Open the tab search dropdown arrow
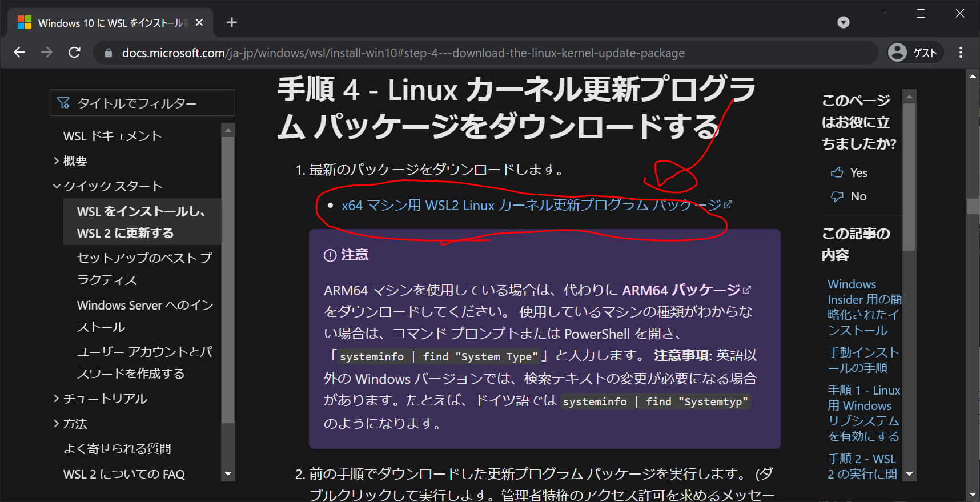The height and width of the screenshot is (502, 980). click(x=844, y=22)
